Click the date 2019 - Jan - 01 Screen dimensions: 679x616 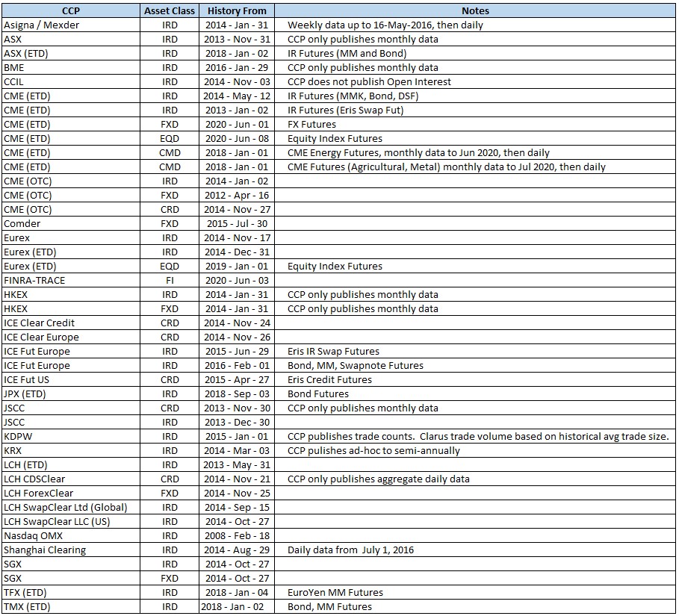coord(237,267)
